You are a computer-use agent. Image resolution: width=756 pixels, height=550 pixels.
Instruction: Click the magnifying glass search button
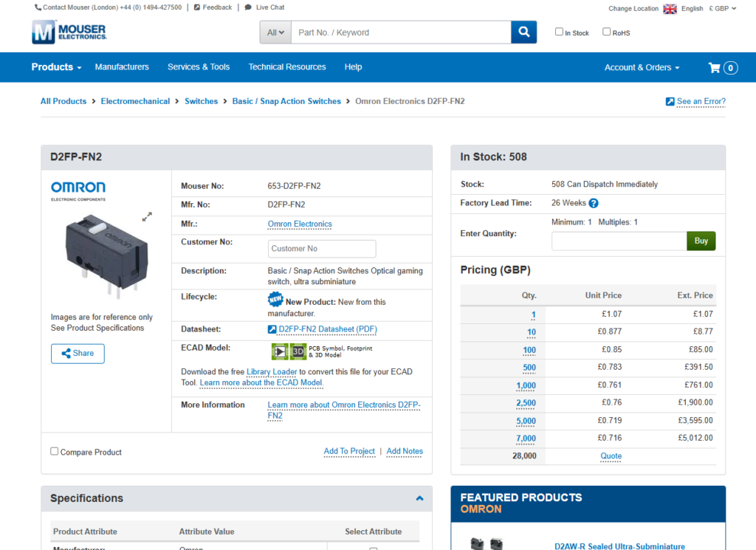523,32
